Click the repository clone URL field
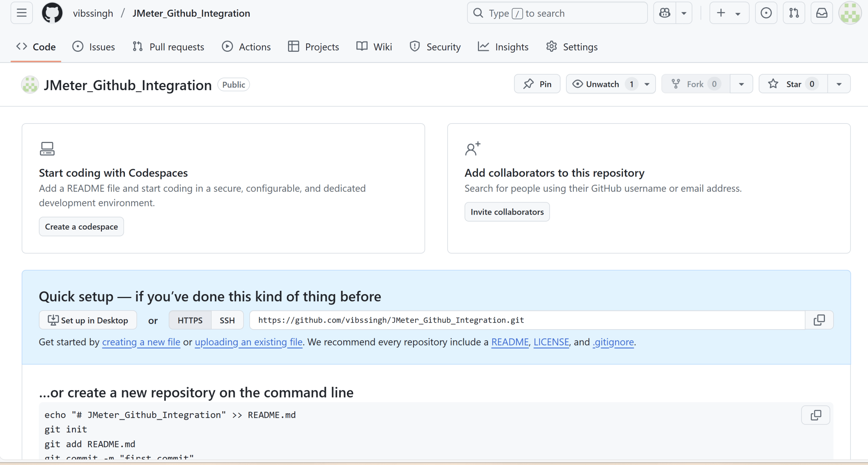 [527, 320]
